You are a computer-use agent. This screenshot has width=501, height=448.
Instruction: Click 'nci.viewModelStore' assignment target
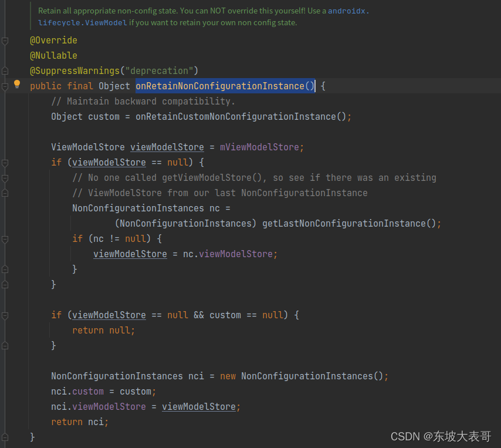tap(99, 407)
